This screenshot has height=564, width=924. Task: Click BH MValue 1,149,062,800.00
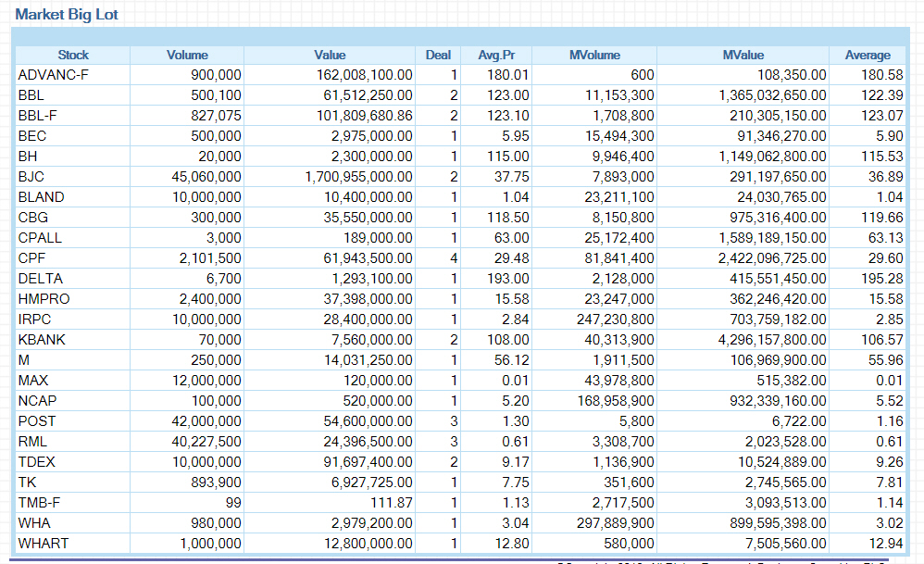(772, 157)
